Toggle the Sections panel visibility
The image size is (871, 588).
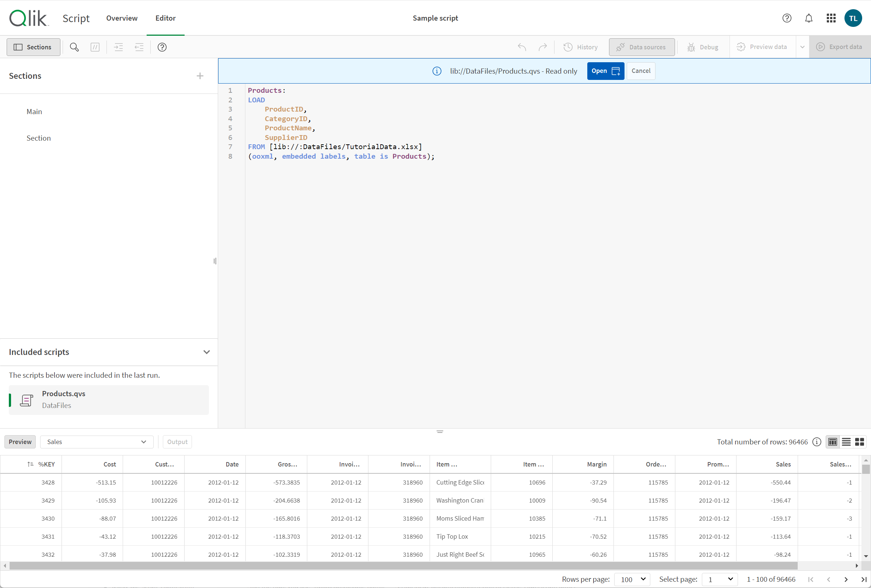33,47
